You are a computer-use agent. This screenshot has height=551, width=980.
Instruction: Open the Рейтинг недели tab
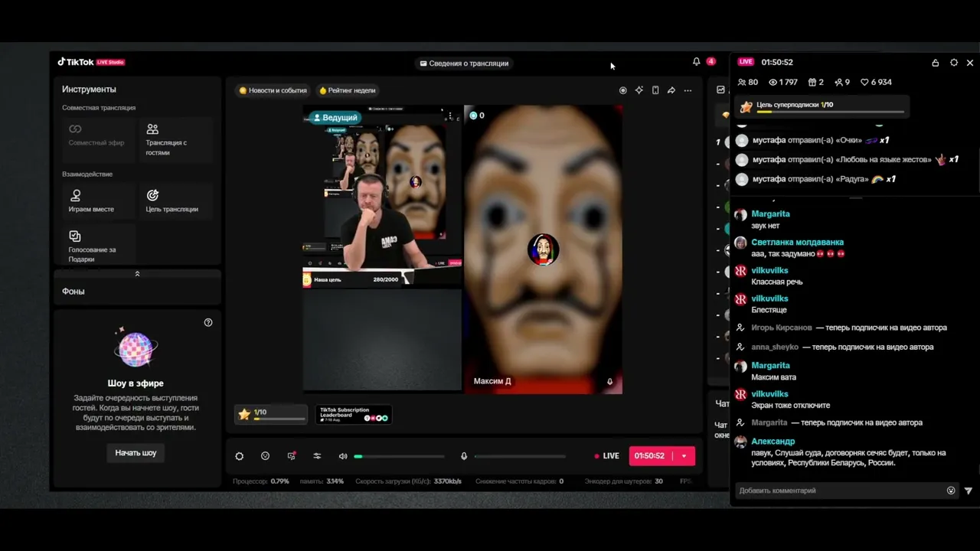(348, 90)
